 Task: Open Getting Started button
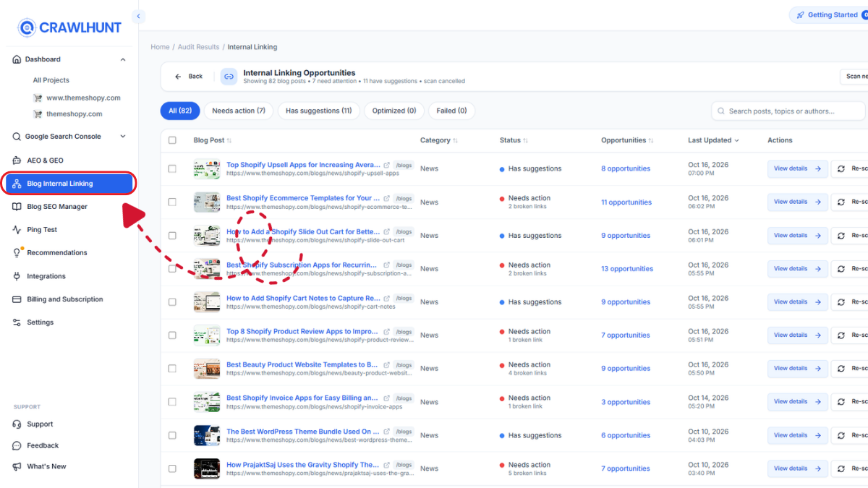coord(829,15)
